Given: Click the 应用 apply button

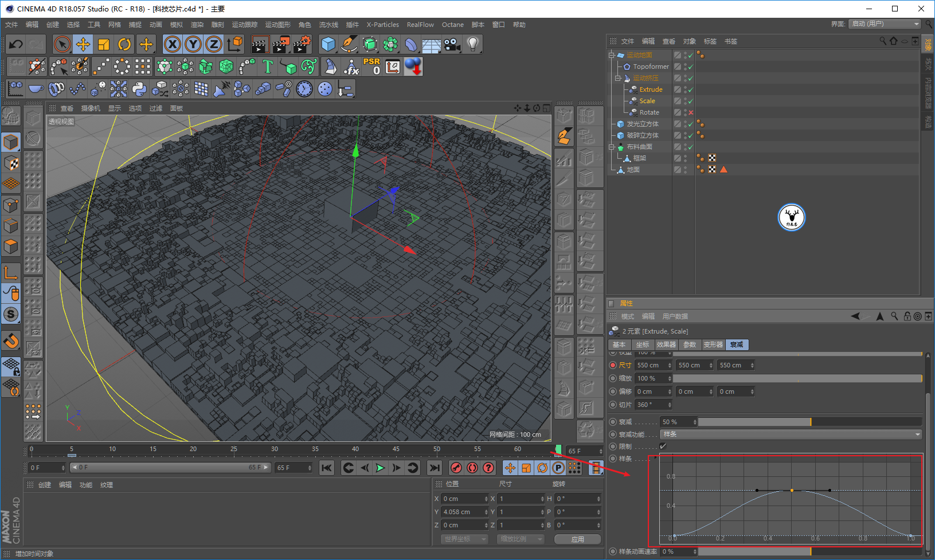Looking at the screenshot, I should coord(577,539).
